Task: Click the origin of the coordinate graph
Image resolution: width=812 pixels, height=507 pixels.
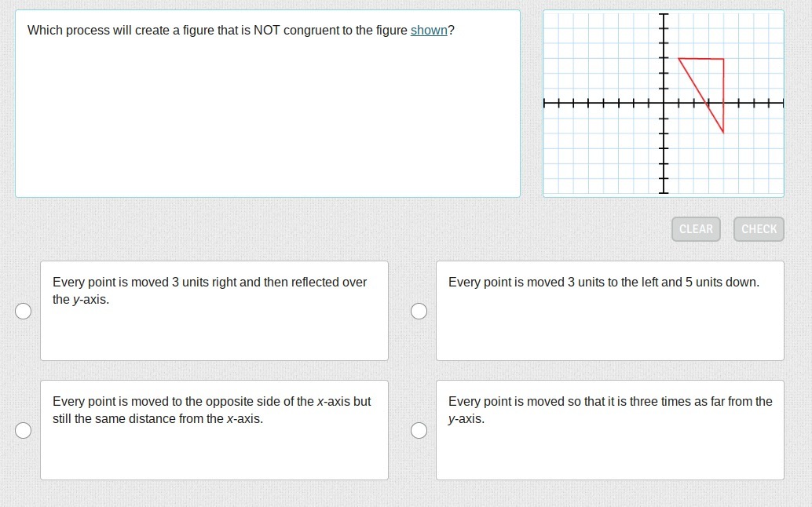Action: 664,103
